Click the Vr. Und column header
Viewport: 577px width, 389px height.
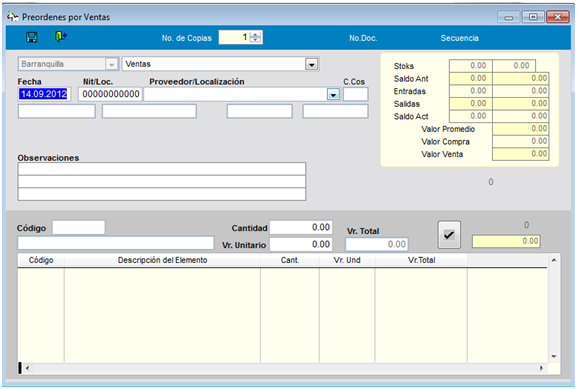(x=347, y=260)
